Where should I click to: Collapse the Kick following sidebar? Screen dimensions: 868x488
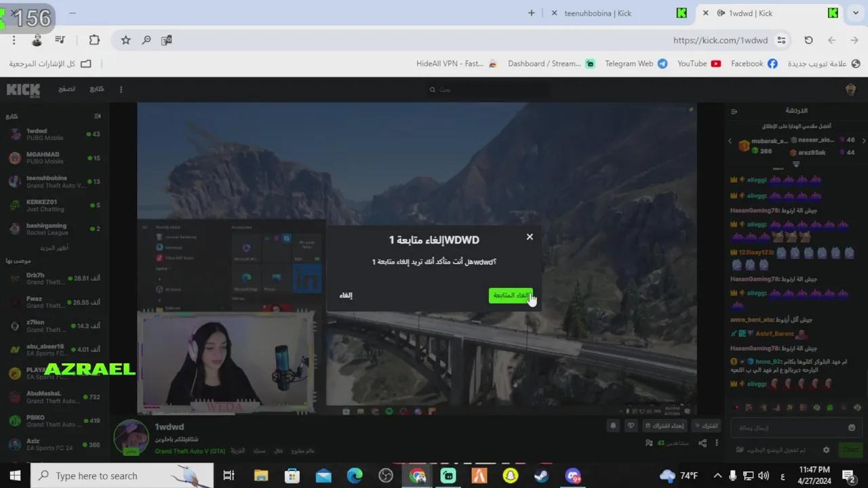coord(97,116)
